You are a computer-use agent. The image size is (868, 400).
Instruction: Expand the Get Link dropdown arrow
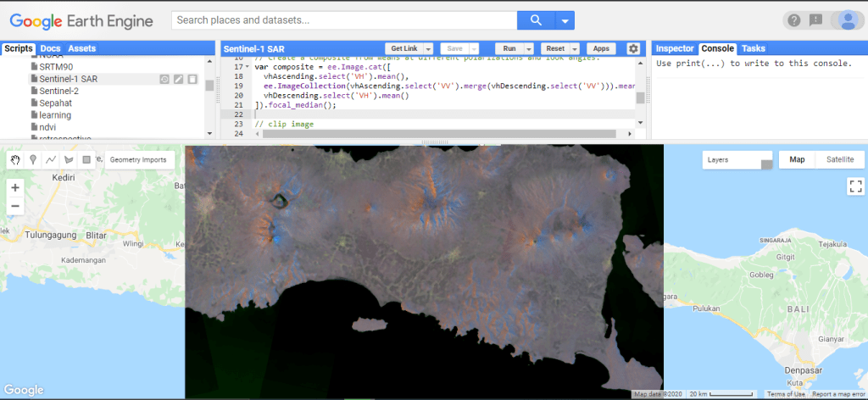click(x=429, y=49)
